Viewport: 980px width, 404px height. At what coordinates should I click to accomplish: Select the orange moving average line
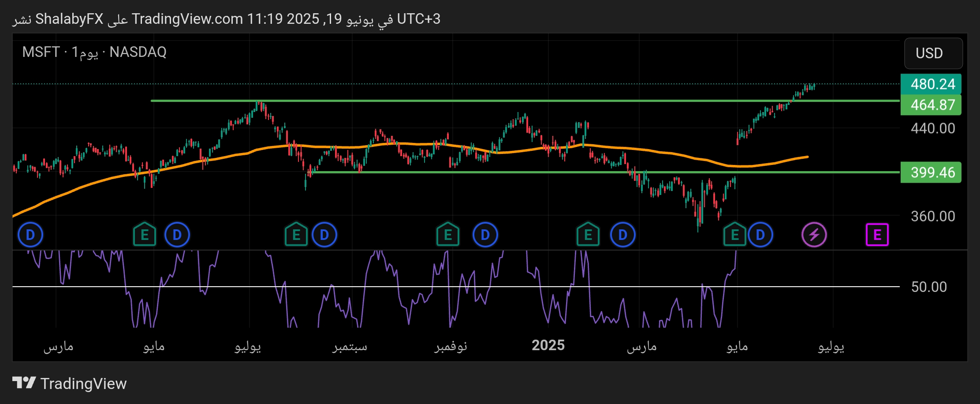click(x=410, y=144)
